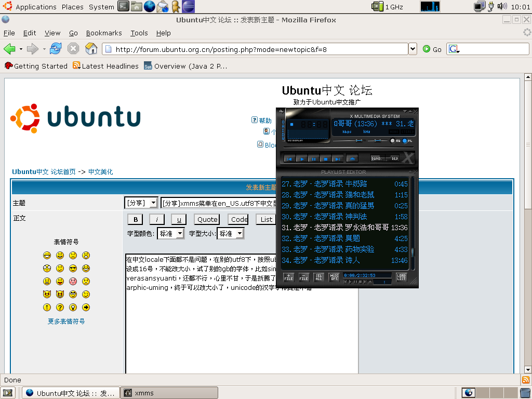Screen dimensions: 532x399
Task: Pause XMMS playback
Action: [313, 159]
